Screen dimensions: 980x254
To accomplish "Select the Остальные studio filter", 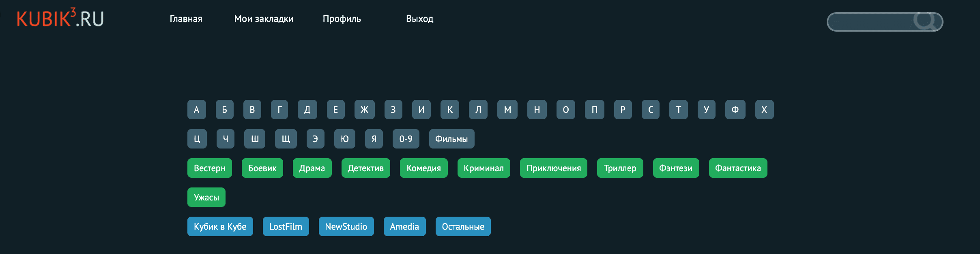I will 463,226.
